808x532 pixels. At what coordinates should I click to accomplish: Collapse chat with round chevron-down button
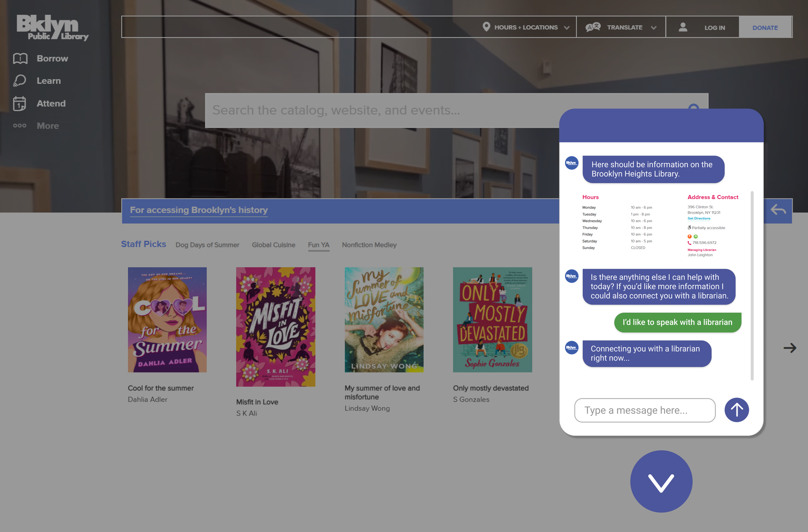(x=661, y=481)
